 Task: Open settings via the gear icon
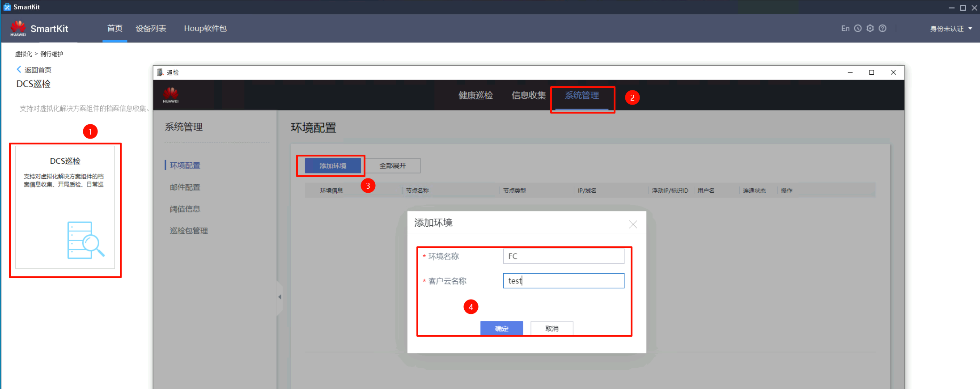[x=870, y=29]
